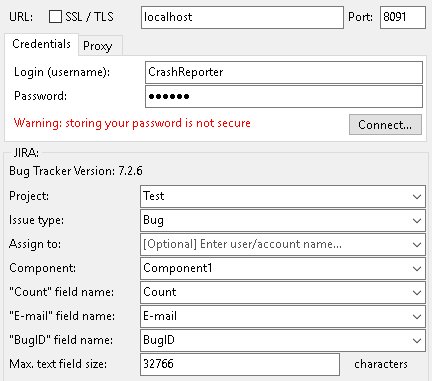Click the 'Login (username):' label
Screen dimensions: 432x381
tap(62, 72)
